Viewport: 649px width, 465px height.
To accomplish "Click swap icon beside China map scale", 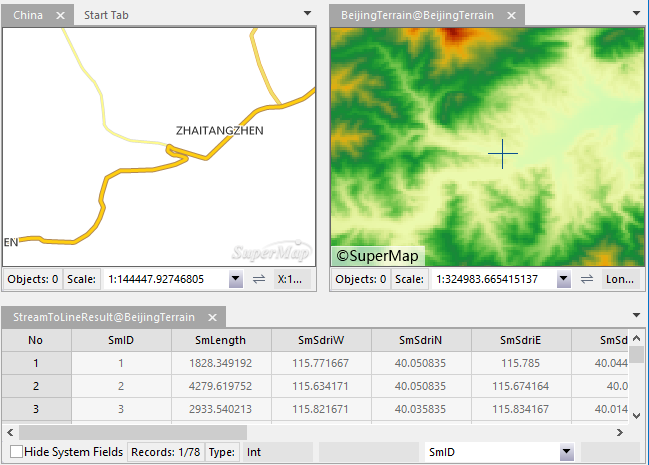I will pos(259,279).
